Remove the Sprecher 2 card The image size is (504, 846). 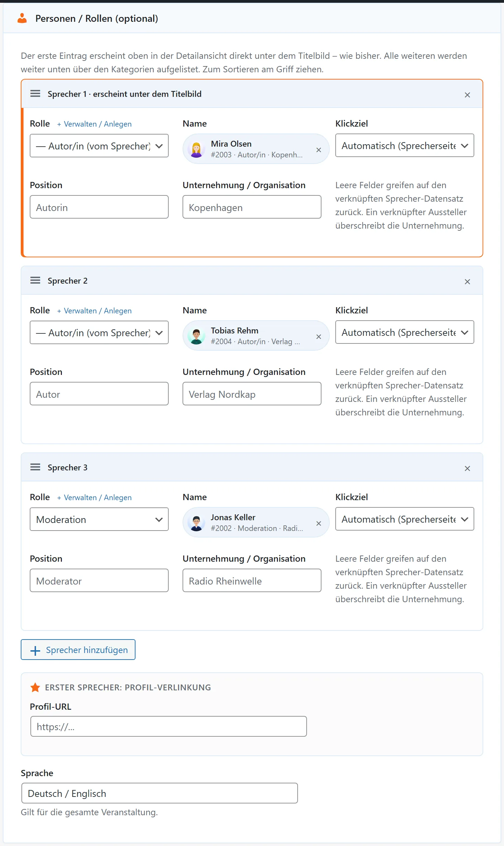(467, 282)
